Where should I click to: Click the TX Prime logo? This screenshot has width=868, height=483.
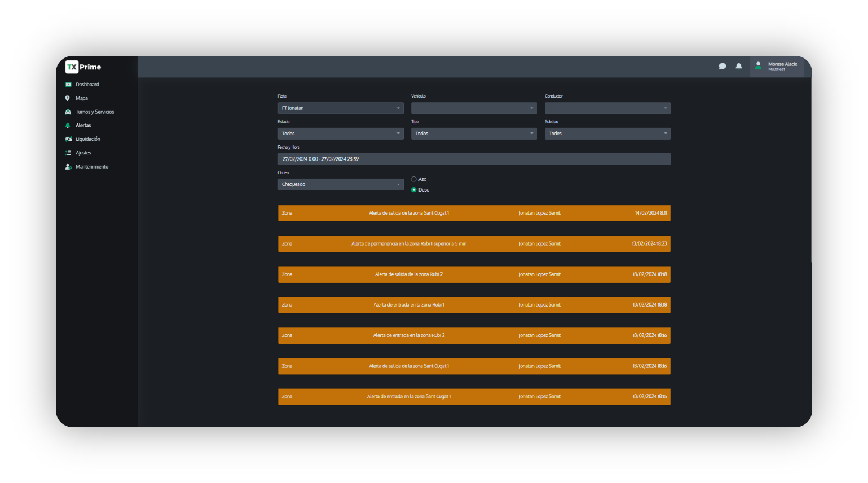tap(83, 67)
